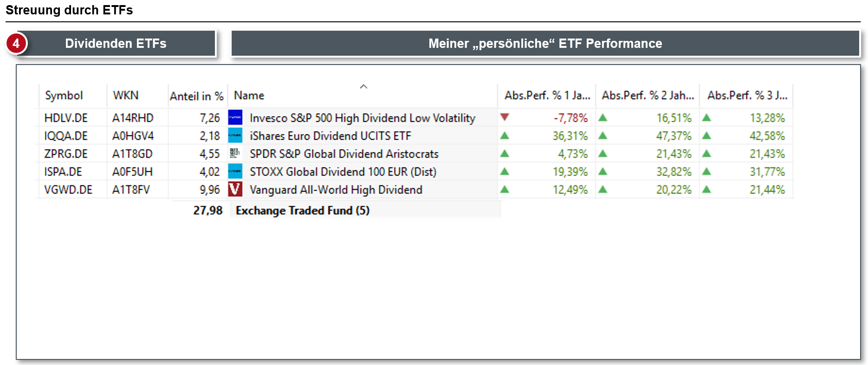Click the red number 4 badge

pyautogui.click(x=16, y=43)
